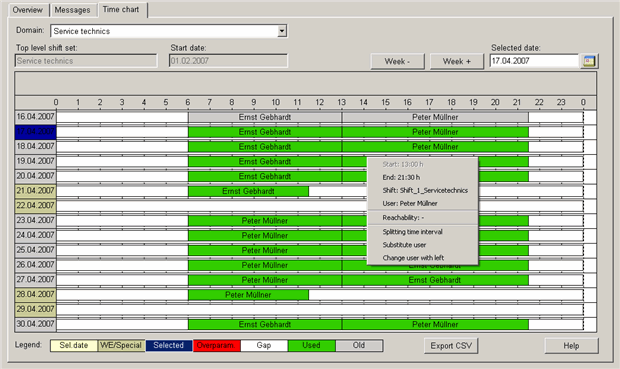
Task: Click Peter Müllner shift on 28.04.2007
Action: tap(248, 295)
